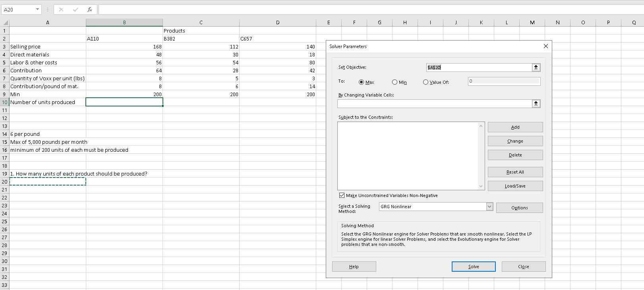Click the Set Objective input field
Viewport: 644px width, 290px height.
pos(479,68)
